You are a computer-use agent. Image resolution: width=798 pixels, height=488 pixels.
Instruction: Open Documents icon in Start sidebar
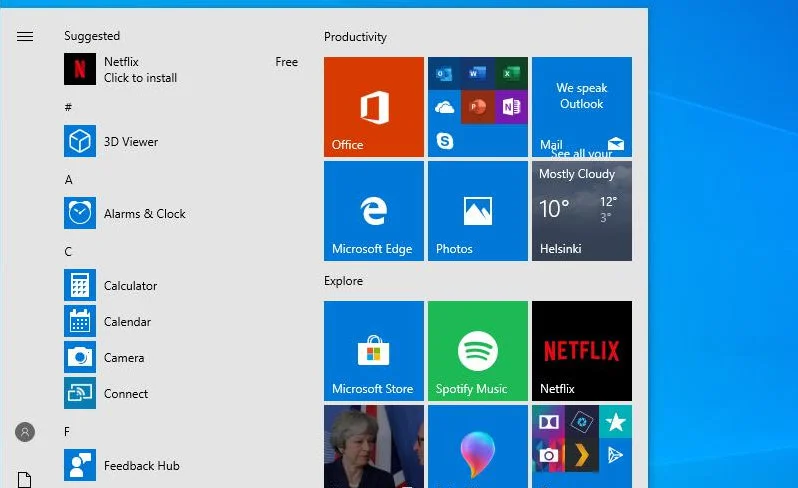point(24,480)
